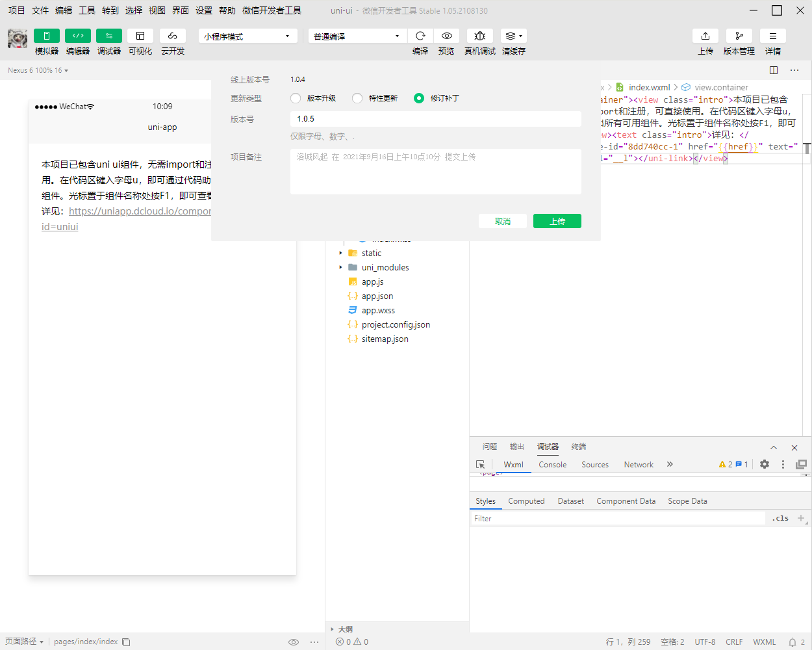Click the status bar eye icon
This screenshot has width=812, height=650.
[x=294, y=642]
